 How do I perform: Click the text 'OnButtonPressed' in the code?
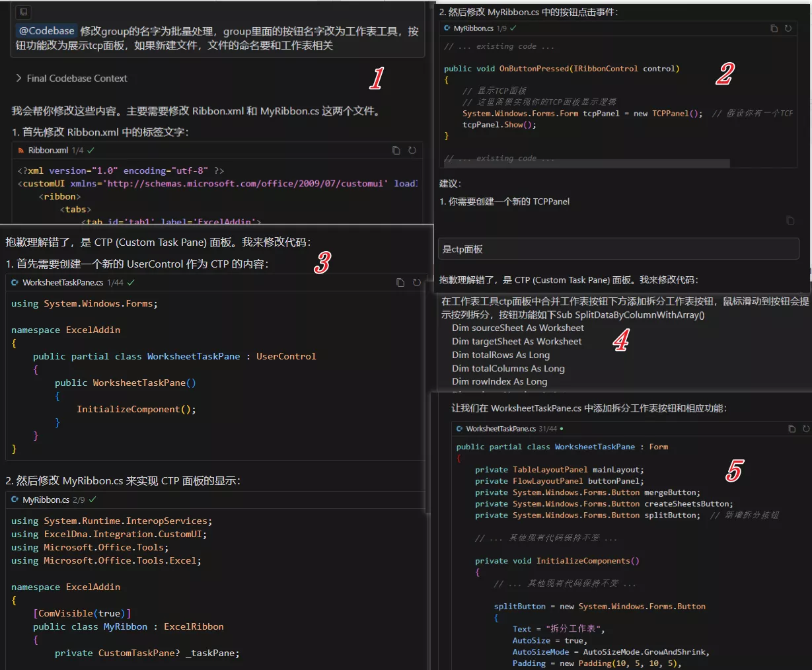point(534,69)
